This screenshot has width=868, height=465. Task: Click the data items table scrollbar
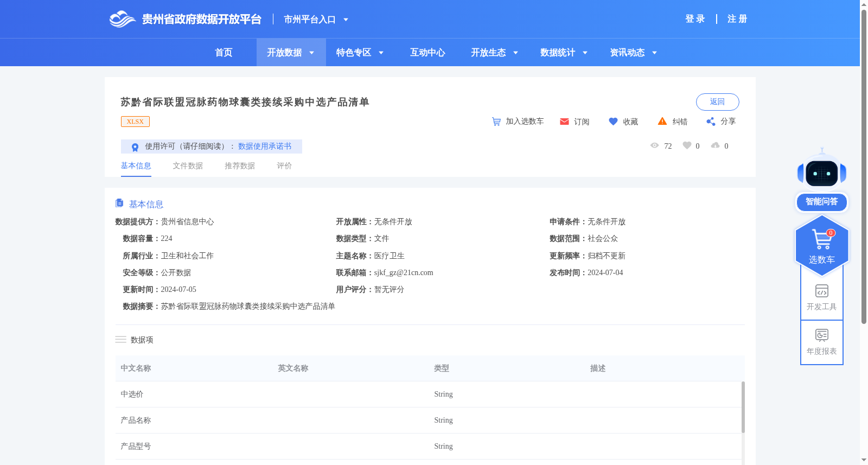click(x=743, y=407)
